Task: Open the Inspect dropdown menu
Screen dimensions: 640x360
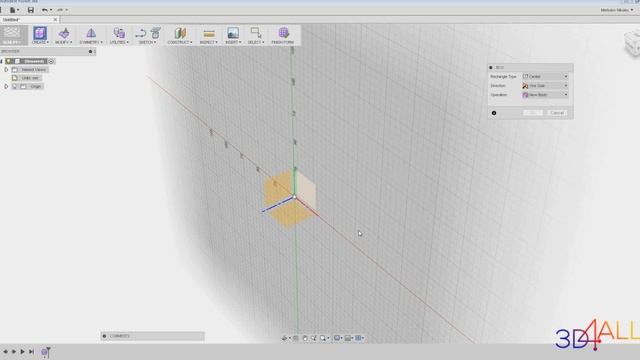Action: (x=209, y=42)
